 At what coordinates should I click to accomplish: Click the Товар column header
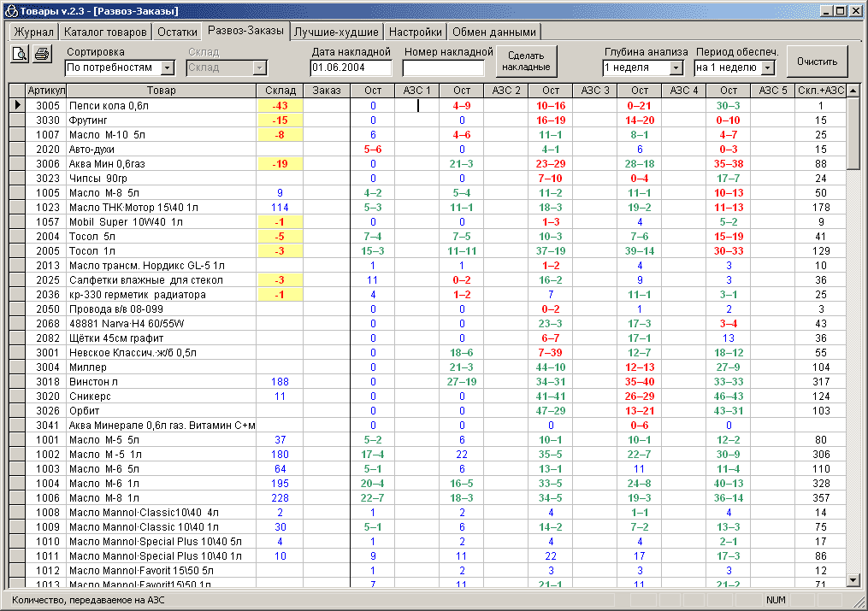coord(161,90)
